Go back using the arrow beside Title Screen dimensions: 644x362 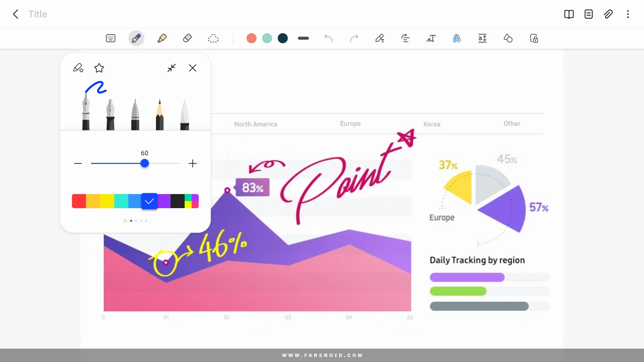pos(15,14)
